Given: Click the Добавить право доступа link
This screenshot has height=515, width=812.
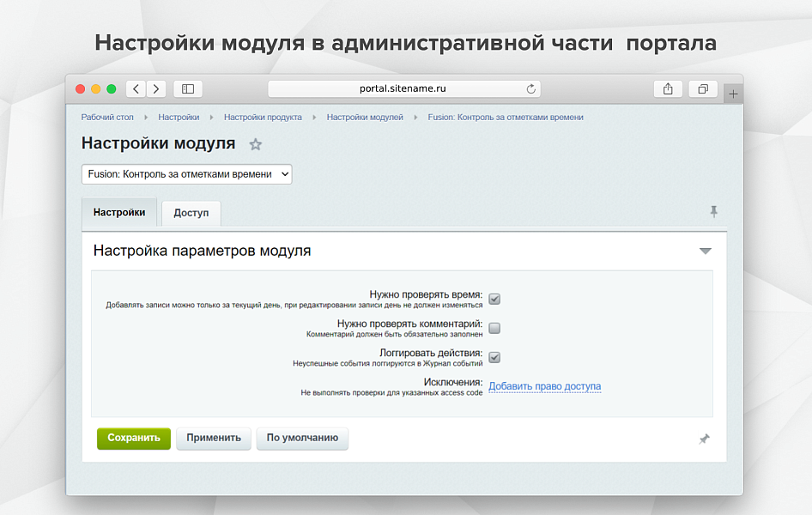Looking at the screenshot, I should 544,387.
